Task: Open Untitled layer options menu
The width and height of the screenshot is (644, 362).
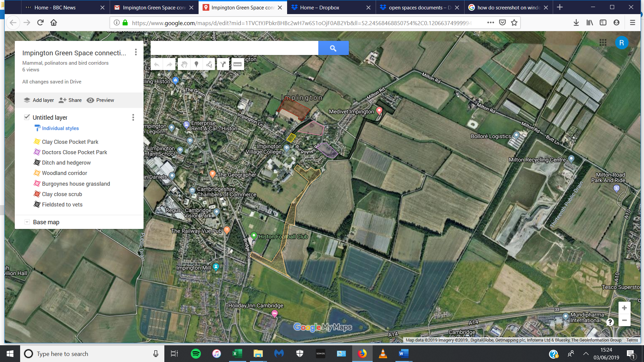Action: coord(133,117)
